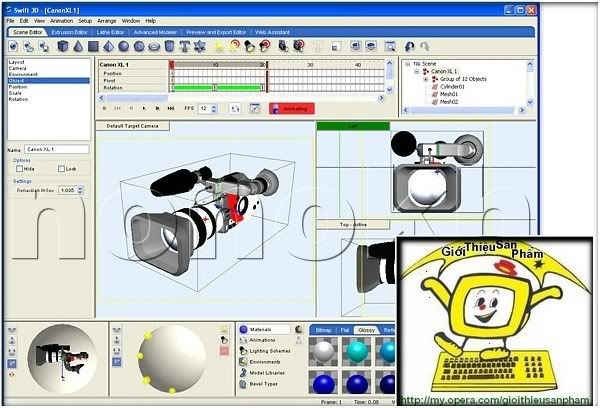Create a sphere primitive
Image resolution: width=600 pixels, height=408 pixels.
click(124, 46)
